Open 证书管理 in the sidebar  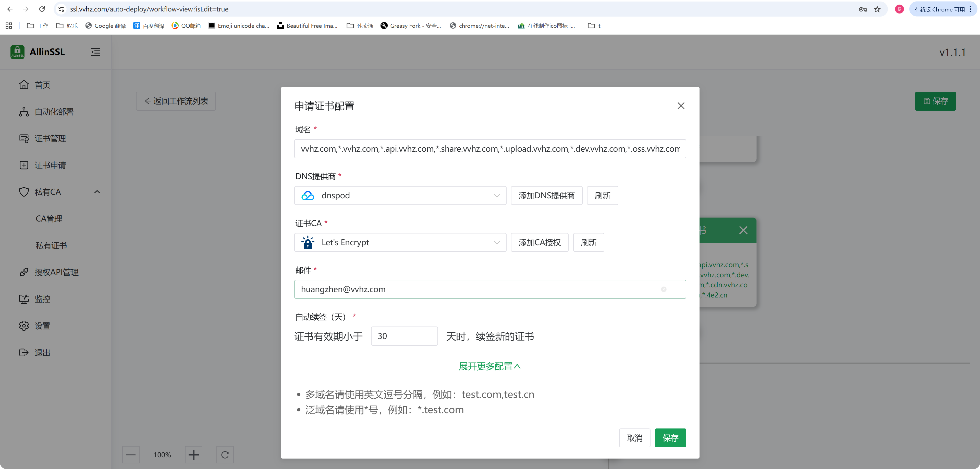[50, 138]
